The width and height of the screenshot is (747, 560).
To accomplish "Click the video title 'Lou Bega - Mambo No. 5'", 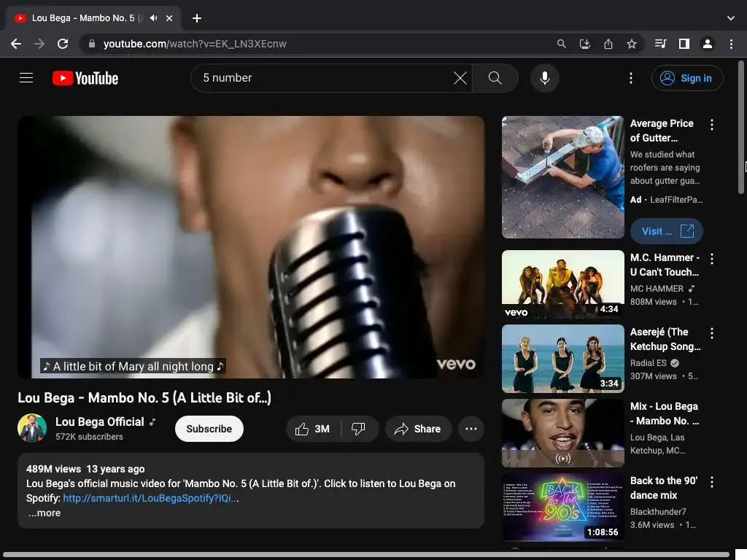I will 144,397.
